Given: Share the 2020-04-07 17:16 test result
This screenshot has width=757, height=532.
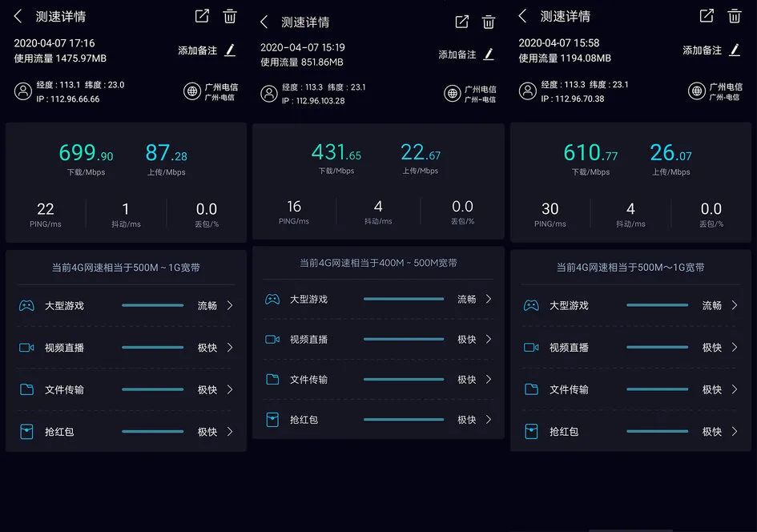Looking at the screenshot, I should (202, 16).
